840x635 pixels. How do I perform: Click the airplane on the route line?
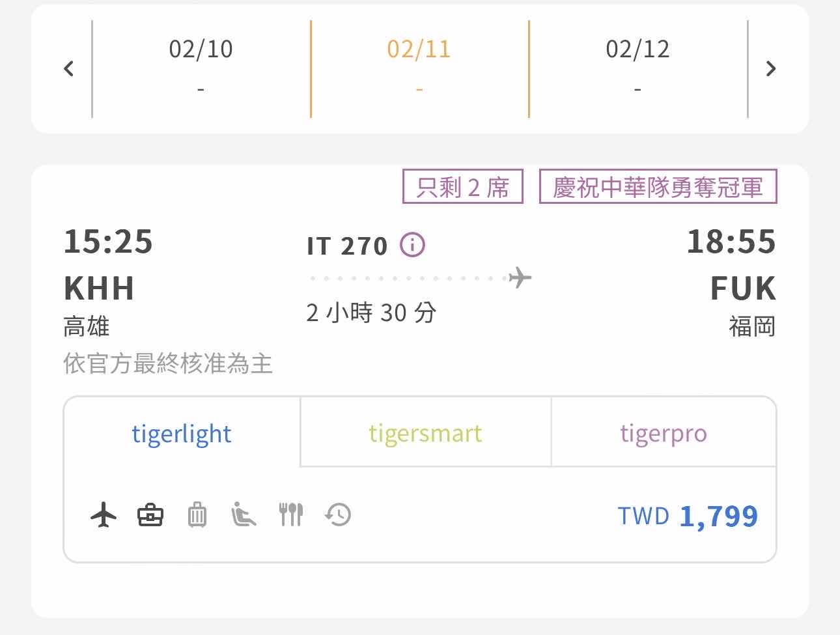(x=520, y=278)
